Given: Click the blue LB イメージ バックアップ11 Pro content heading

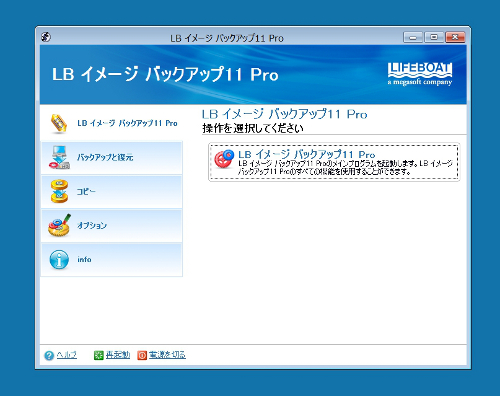Looking at the screenshot, I should pos(285,114).
